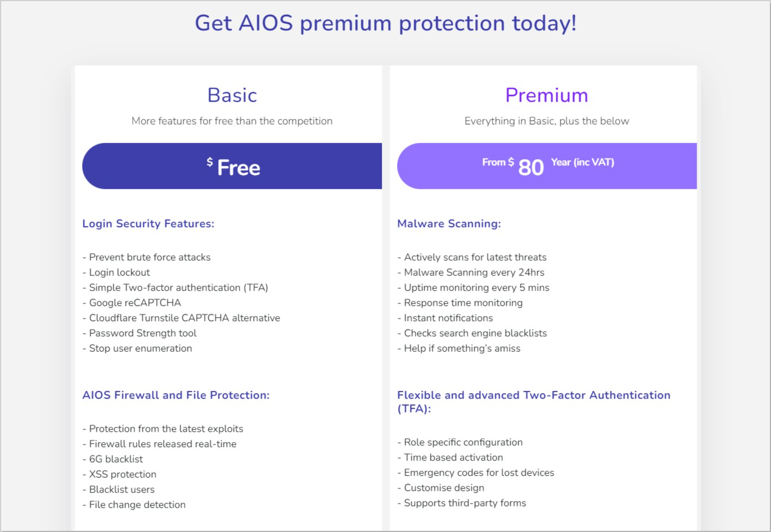Viewport: 771px width, 532px height.
Task: Click the Free pricing button
Action: click(232, 166)
